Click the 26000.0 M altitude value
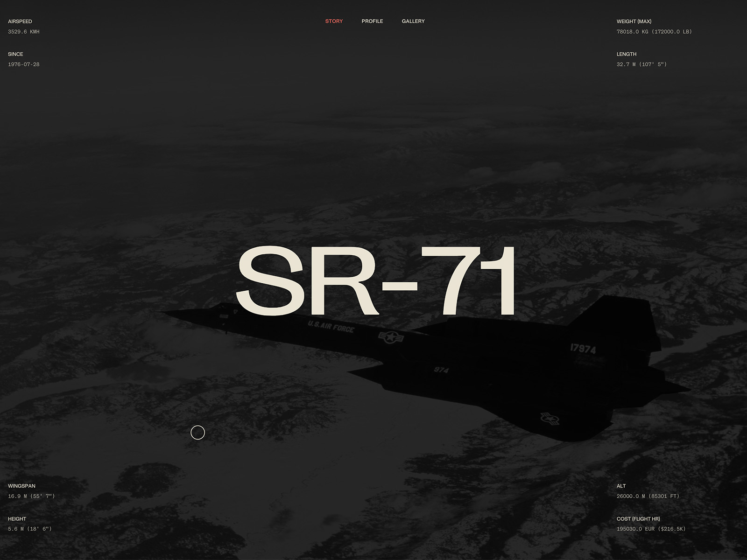This screenshot has width=747, height=560. [x=648, y=496]
